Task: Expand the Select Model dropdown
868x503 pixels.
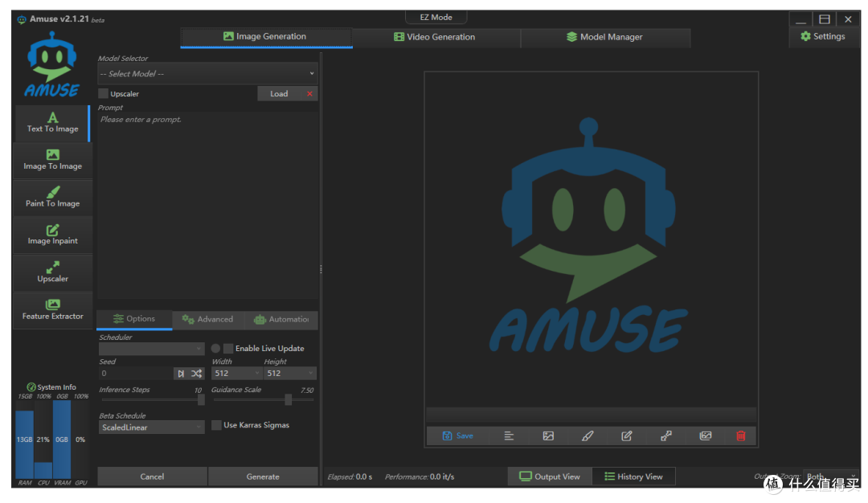Action: tap(207, 74)
